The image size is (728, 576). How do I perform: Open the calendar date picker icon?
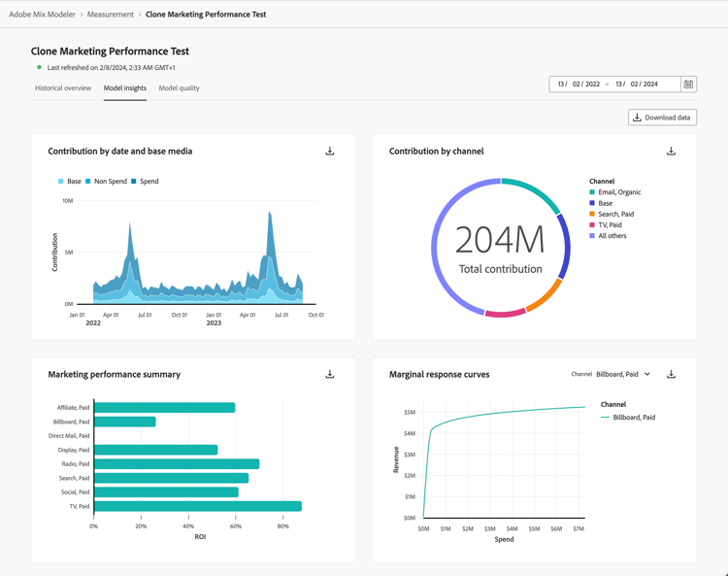[688, 85]
